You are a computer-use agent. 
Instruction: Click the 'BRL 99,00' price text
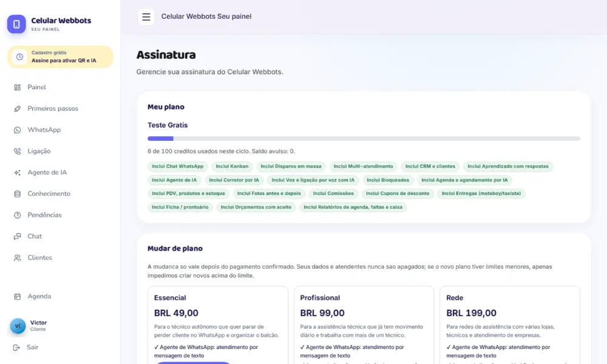pos(322,313)
